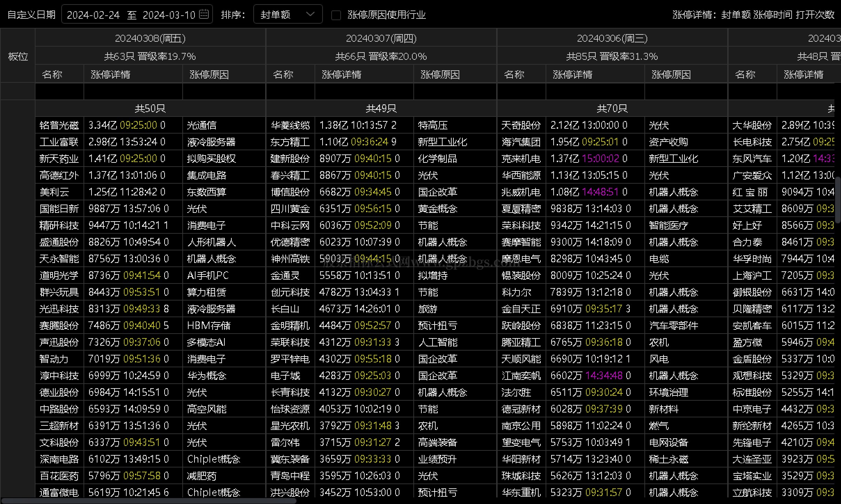Select 20240306(周三) date column header
This screenshot has width=841, height=504.
612,38
